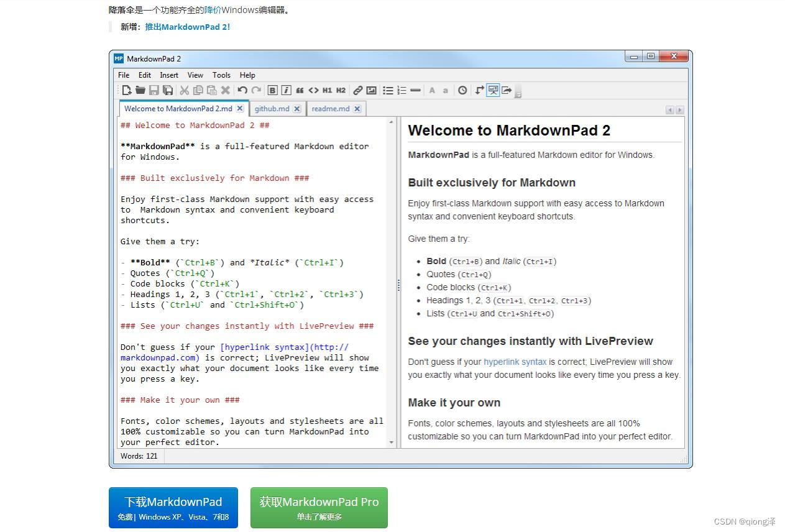
Task: Insert a hyperlink with the chain icon
Action: (x=357, y=90)
